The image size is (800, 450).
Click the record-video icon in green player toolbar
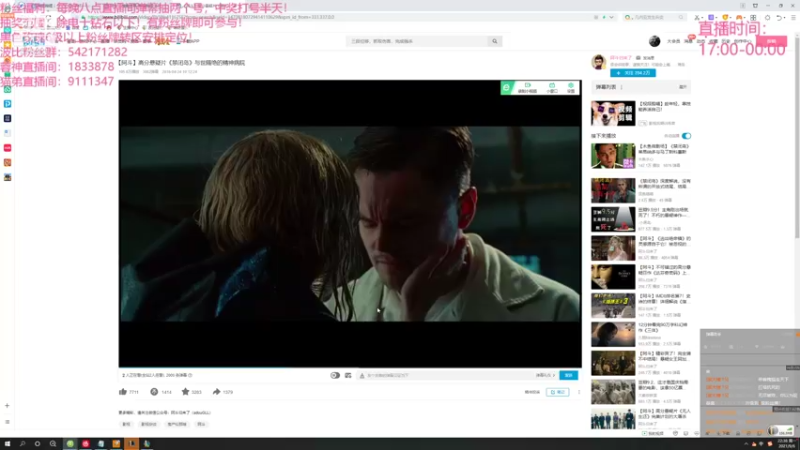coord(527,88)
